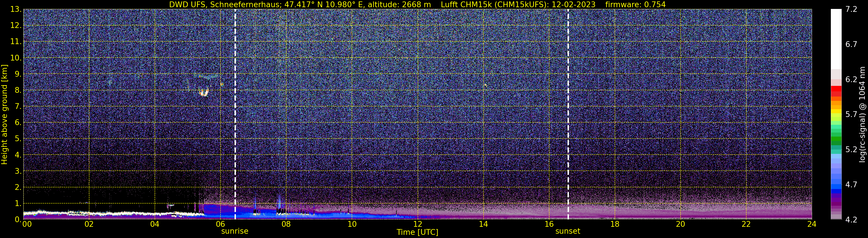Click the 'log(rc-signal) @ 1064 nm' colorbar title
Viewport: 868px width, 238px height.
point(862,114)
